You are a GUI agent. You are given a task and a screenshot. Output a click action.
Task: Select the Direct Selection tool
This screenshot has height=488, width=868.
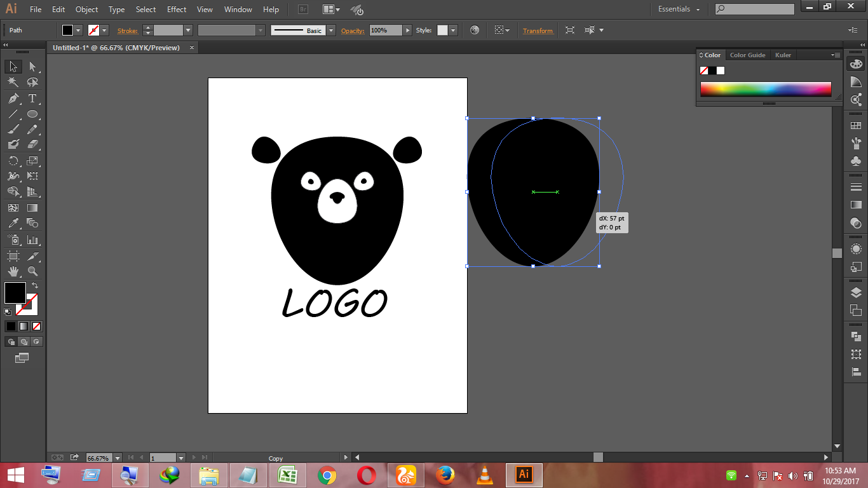[32, 67]
